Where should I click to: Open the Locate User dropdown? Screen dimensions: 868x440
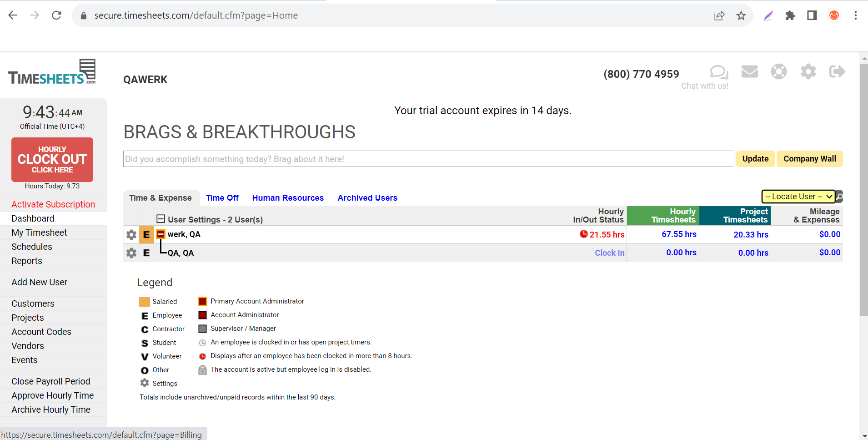pos(798,197)
